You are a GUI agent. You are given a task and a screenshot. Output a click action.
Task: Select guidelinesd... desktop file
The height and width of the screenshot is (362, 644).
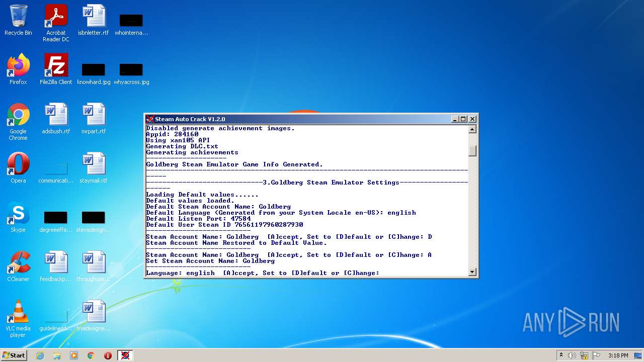[56, 320]
